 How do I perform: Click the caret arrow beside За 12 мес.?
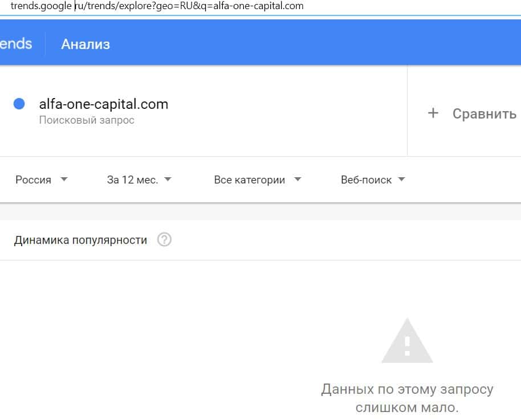click(168, 180)
